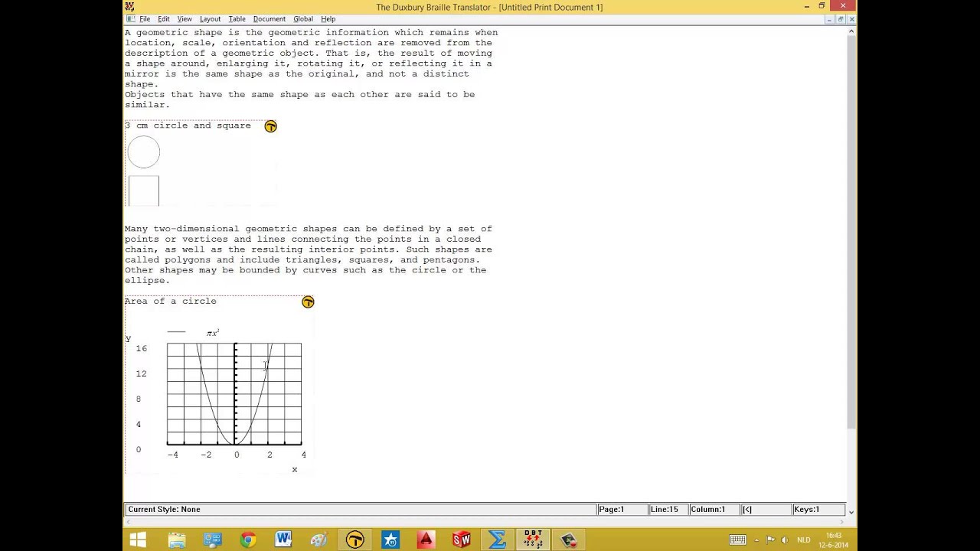
Task: Open the Table menu
Action: 237,19
